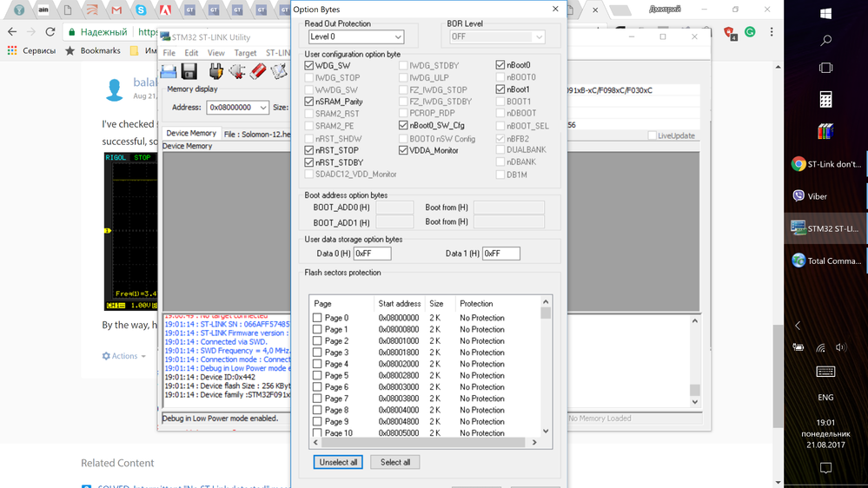
Task: Select the Device Memory tab
Action: [x=191, y=134]
